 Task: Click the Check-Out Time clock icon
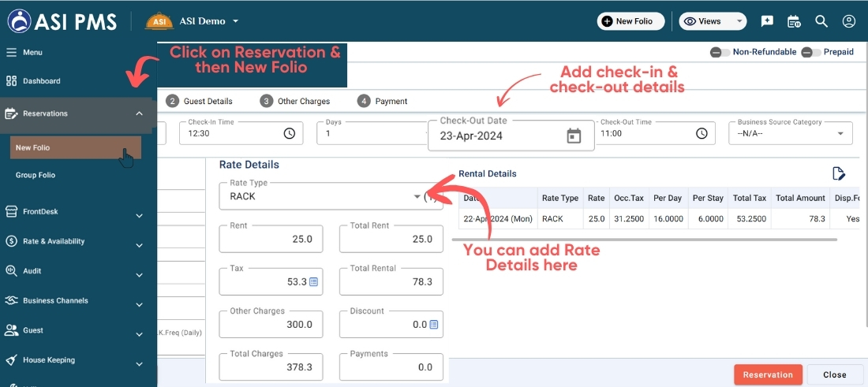[x=702, y=133]
